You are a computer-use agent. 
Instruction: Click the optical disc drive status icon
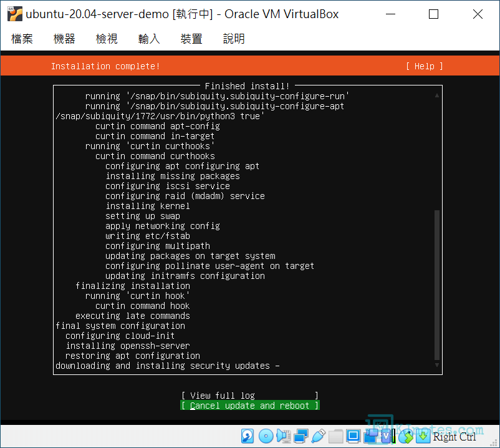point(266,436)
